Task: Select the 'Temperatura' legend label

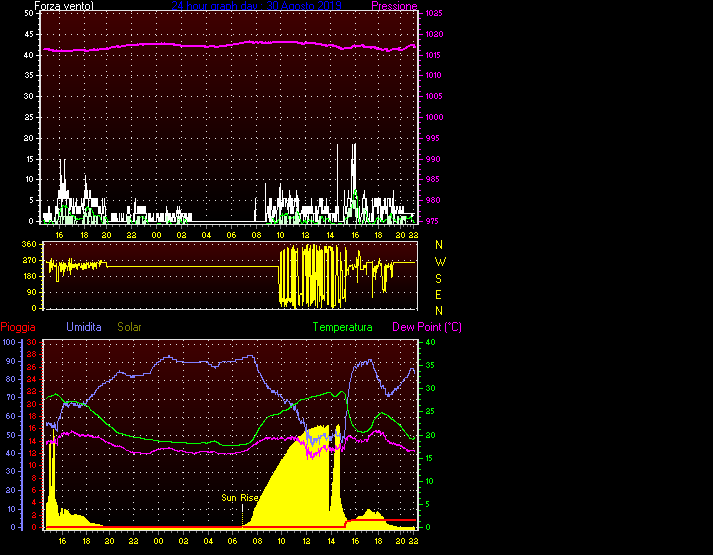Action: [x=342, y=327]
